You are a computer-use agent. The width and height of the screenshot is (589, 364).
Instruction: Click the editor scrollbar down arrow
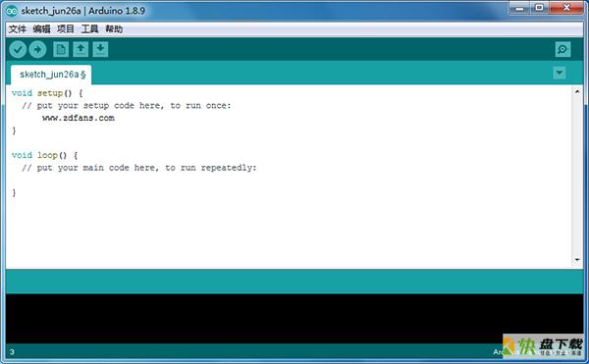pos(577,260)
